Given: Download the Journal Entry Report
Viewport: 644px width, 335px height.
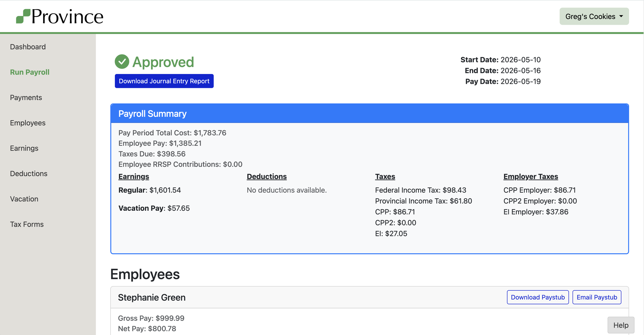Looking at the screenshot, I should point(164,81).
